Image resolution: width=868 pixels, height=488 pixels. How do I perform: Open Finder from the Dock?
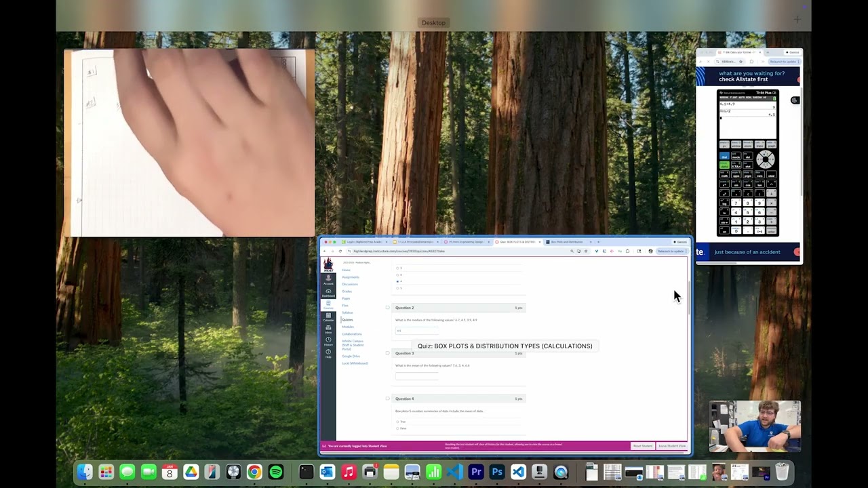(x=85, y=472)
